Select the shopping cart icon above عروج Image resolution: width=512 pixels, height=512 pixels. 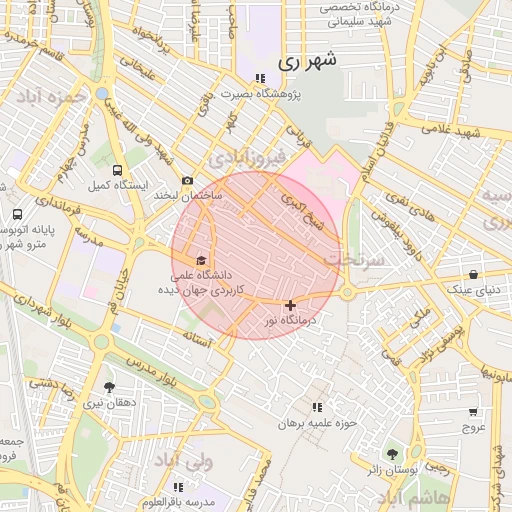pyautogui.click(x=473, y=412)
